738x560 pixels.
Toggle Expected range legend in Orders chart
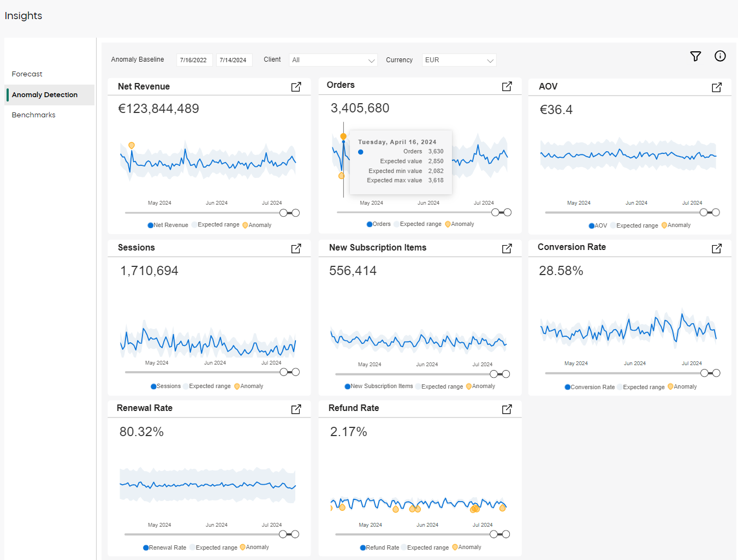[x=418, y=224]
